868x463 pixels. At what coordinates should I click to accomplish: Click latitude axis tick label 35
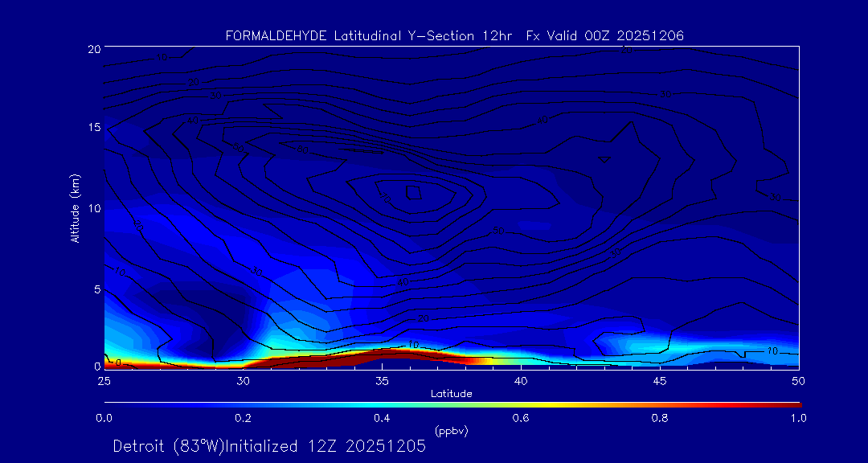pyautogui.click(x=382, y=381)
